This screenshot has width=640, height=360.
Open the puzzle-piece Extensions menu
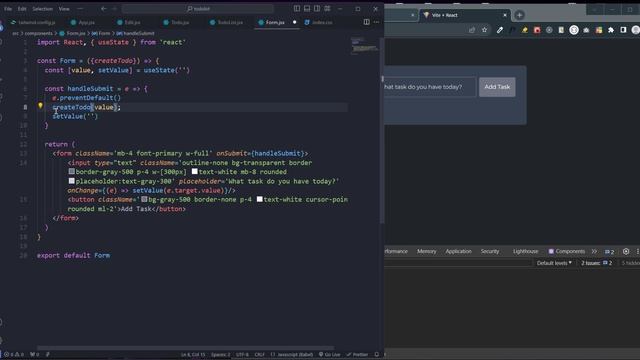(611, 30)
